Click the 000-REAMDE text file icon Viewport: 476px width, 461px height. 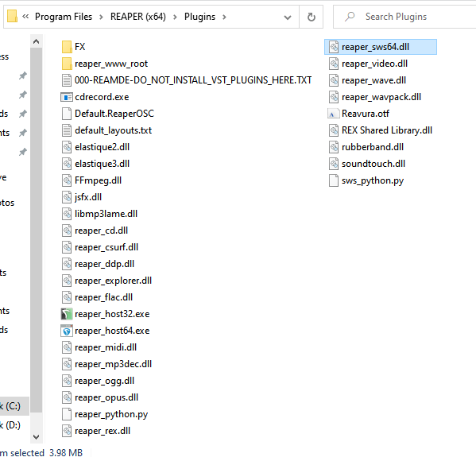[x=67, y=80]
